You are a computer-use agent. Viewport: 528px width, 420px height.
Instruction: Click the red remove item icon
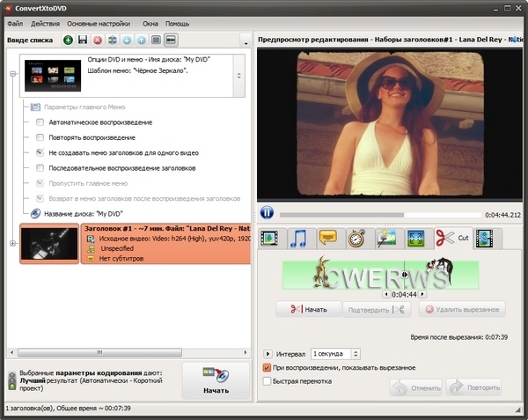click(x=98, y=41)
